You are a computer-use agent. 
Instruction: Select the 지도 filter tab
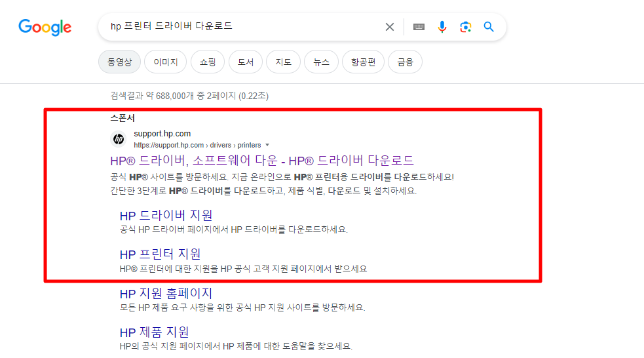284,62
